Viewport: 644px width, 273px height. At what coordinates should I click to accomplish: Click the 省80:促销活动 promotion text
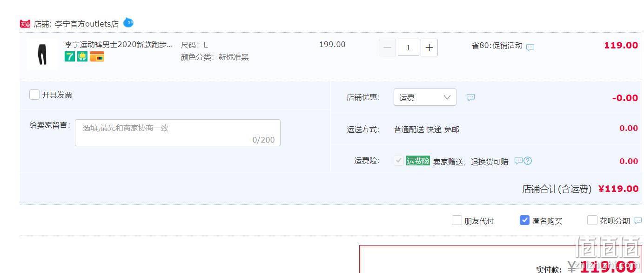click(497, 46)
